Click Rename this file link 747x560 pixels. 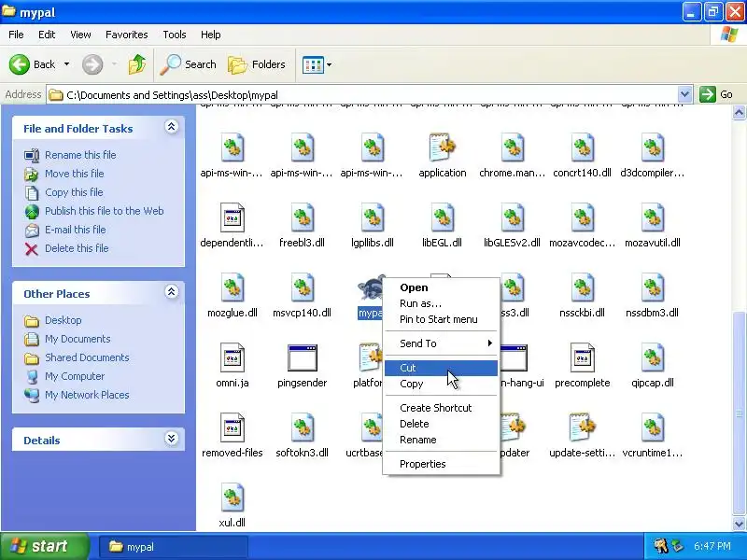click(80, 155)
